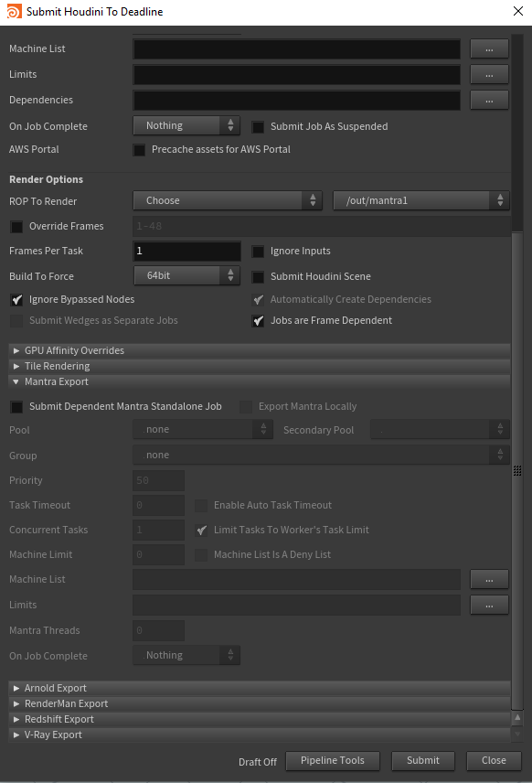Expand GPU Affinity Overrides triangle

pos(16,350)
